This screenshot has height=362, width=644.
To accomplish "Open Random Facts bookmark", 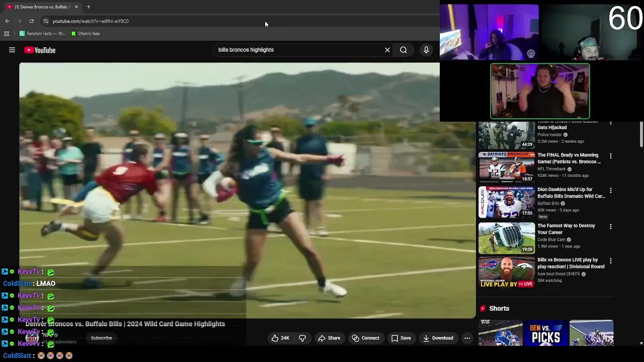I will coord(42,34).
